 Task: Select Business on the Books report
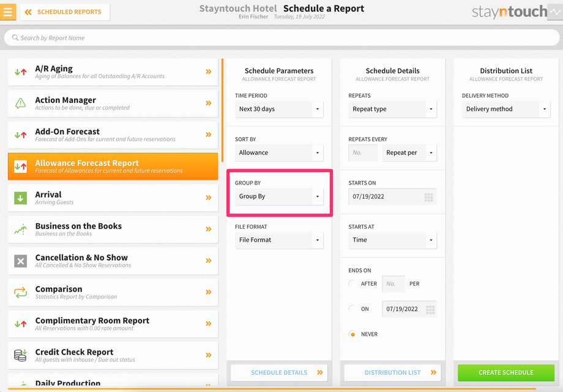[113, 229]
